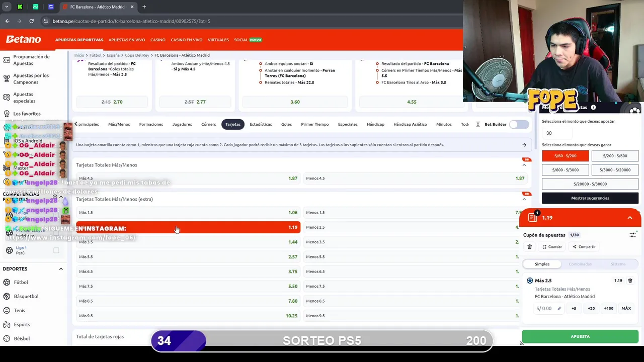Delete all bets with the coupon trash icon
The width and height of the screenshot is (644, 362).
click(x=529, y=247)
